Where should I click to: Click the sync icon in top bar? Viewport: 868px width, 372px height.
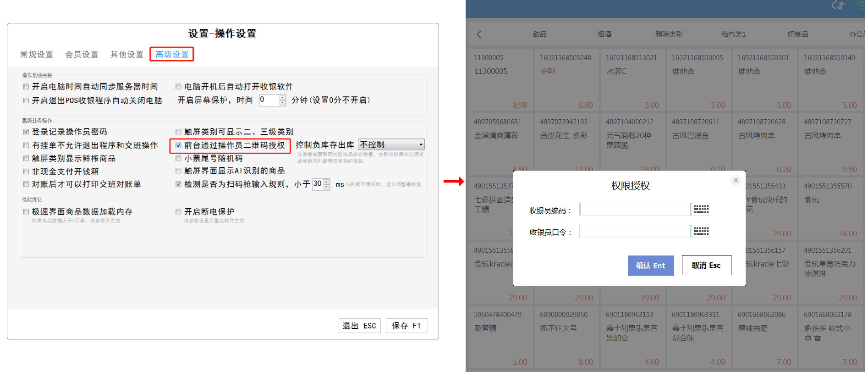pos(838,6)
